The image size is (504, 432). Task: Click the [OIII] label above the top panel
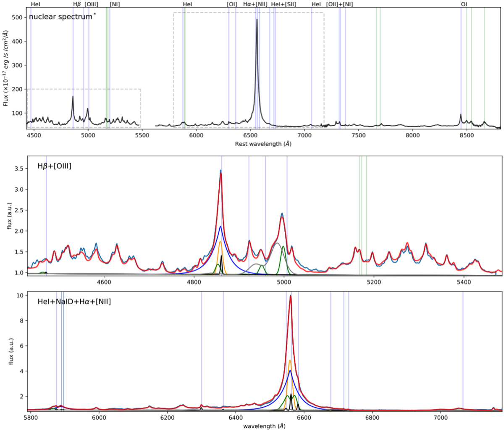tap(91, 4)
